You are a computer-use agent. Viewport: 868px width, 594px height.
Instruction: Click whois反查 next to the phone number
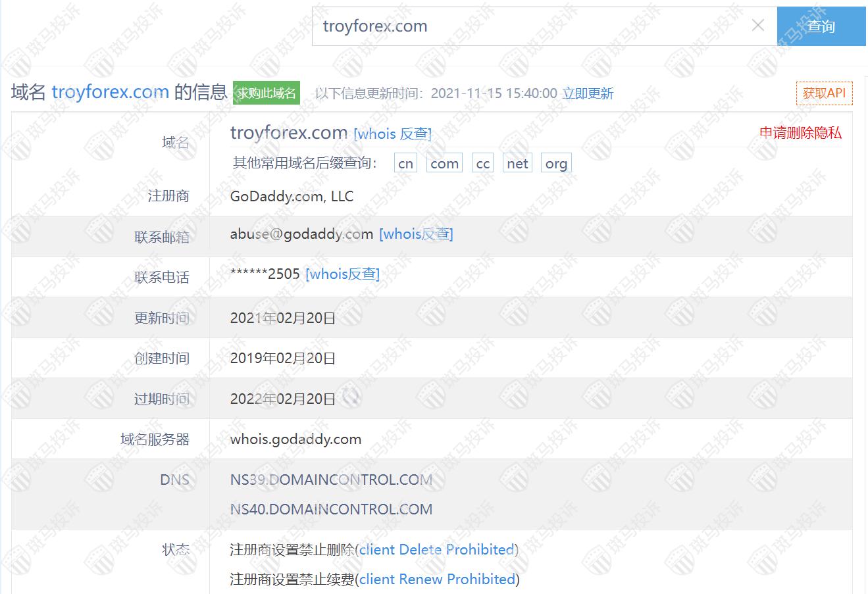(342, 274)
